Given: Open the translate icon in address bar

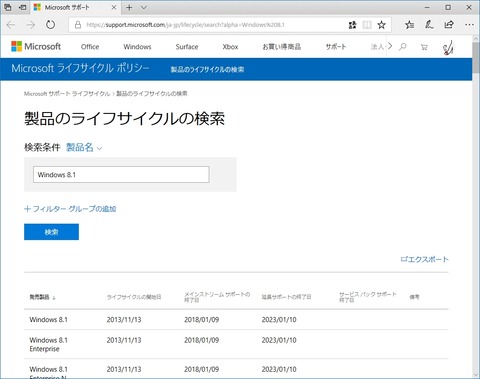Looking at the screenshot, I should 353,25.
